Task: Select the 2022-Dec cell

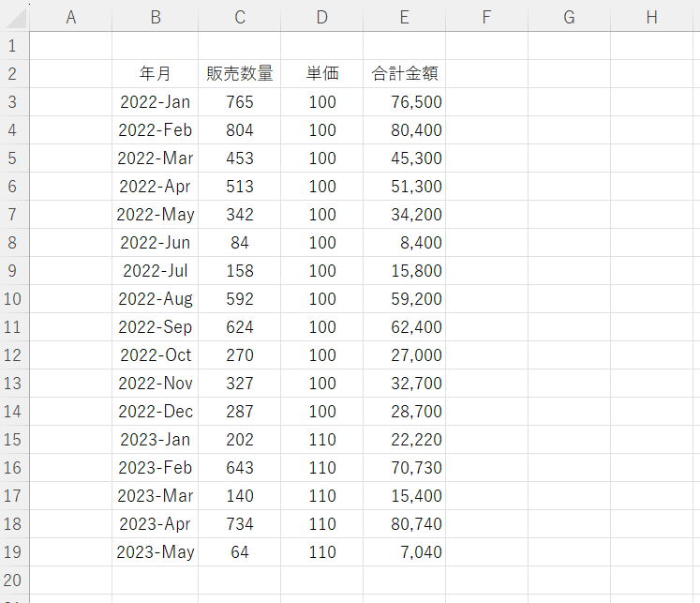Action: coord(155,412)
